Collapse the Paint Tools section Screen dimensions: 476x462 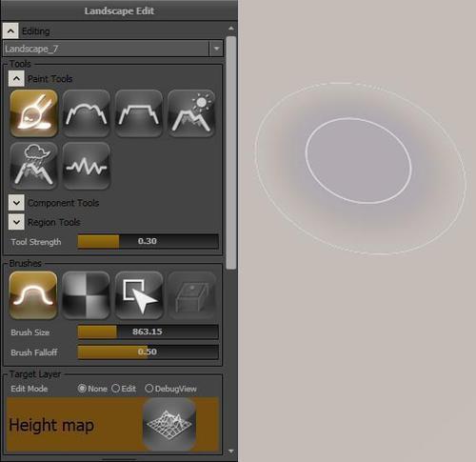16,78
